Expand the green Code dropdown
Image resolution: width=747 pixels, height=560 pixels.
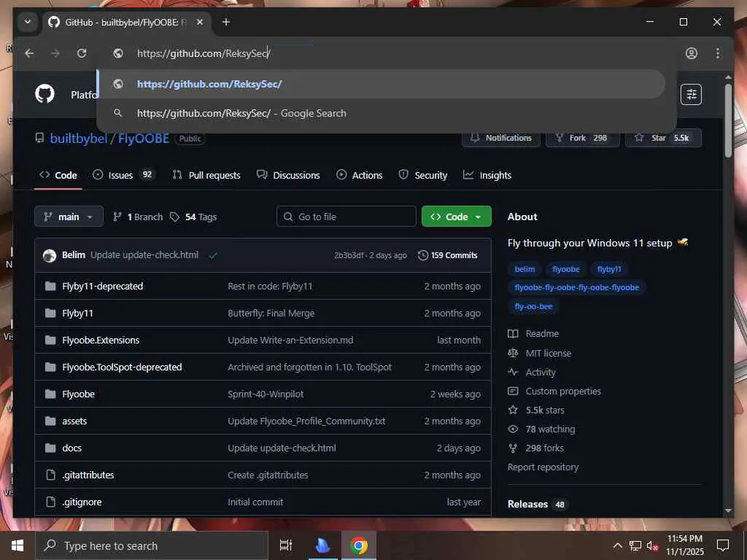(x=456, y=217)
